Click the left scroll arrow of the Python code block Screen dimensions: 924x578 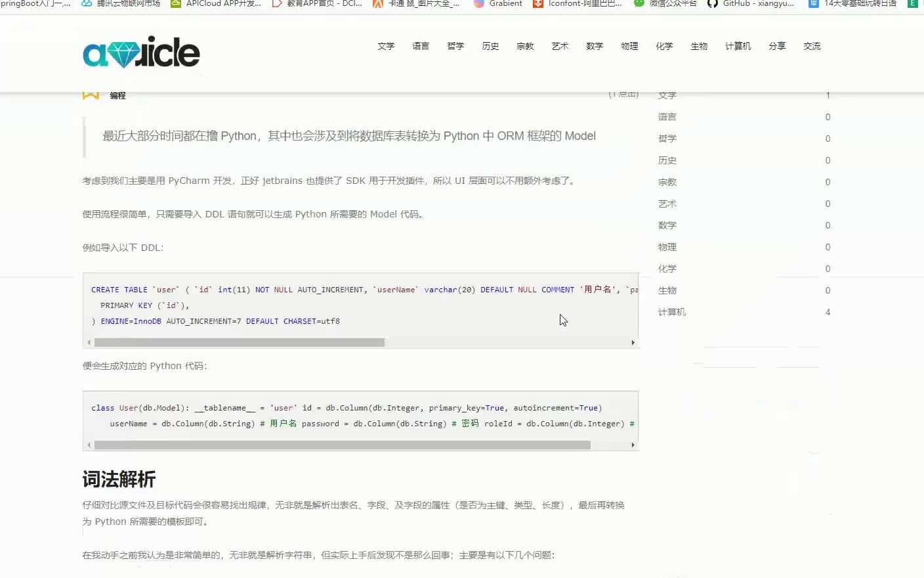[x=89, y=445]
